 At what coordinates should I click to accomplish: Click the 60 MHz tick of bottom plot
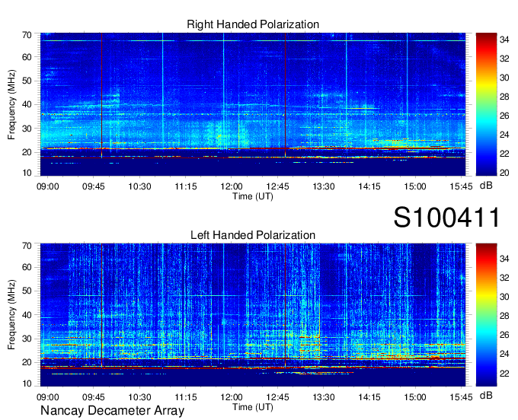coord(27,267)
